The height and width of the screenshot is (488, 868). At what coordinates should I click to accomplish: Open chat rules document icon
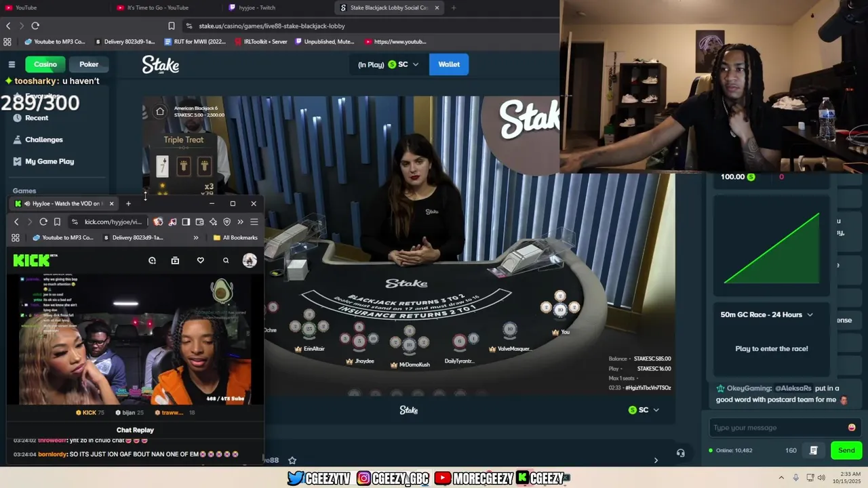(814, 450)
